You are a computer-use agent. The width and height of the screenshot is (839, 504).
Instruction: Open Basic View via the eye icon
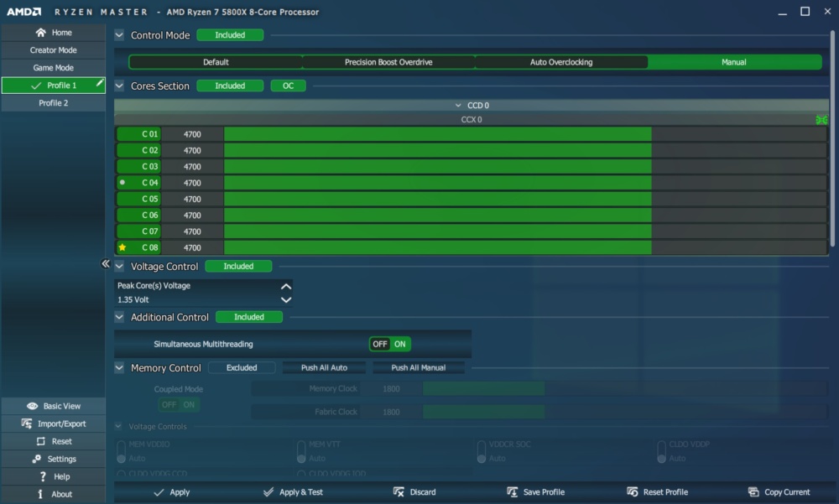pyautogui.click(x=32, y=406)
